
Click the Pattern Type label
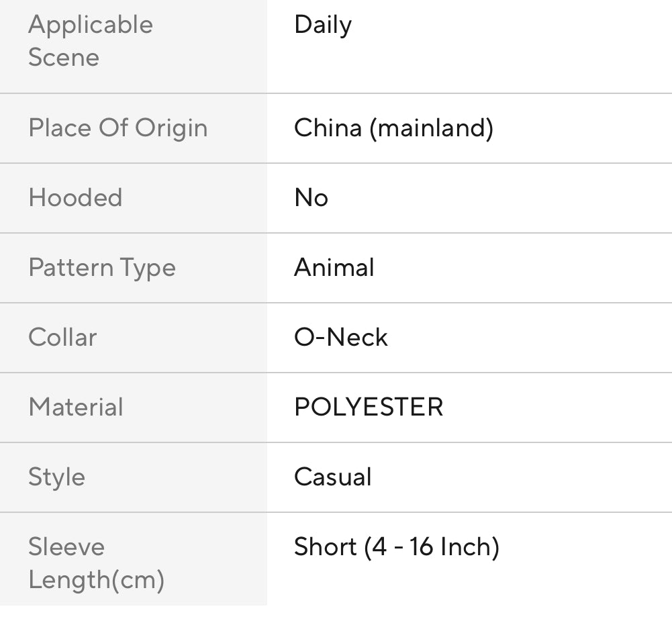(101, 267)
